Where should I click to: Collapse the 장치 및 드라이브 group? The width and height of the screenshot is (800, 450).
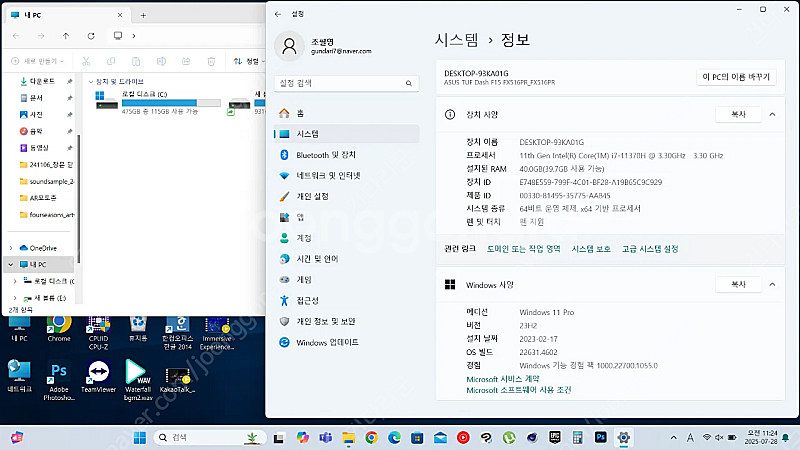coord(91,82)
